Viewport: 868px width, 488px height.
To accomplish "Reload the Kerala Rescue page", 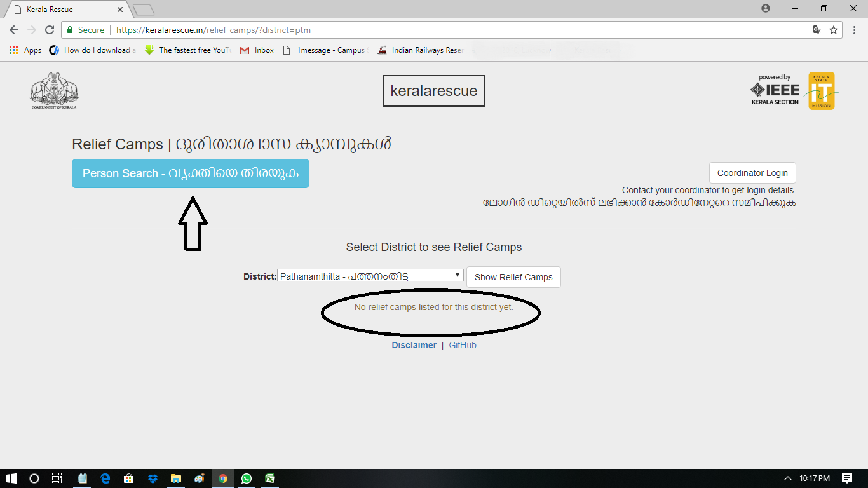I will [50, 30].
